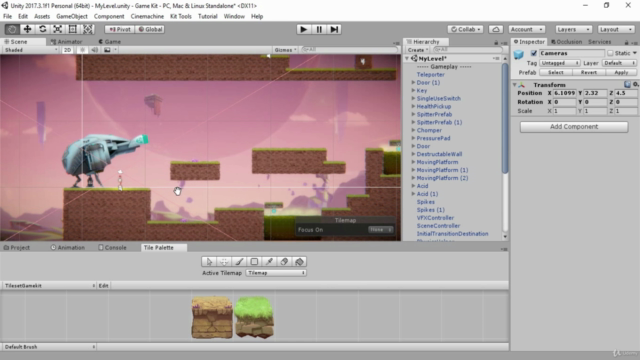Expand the Door (1) hierarchy item
The image size is (640, 360).
pyautogui.click(x=413, y=82)
